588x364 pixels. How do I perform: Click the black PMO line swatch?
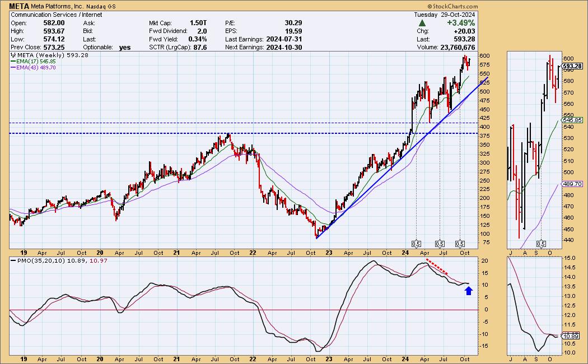[13, 260]
